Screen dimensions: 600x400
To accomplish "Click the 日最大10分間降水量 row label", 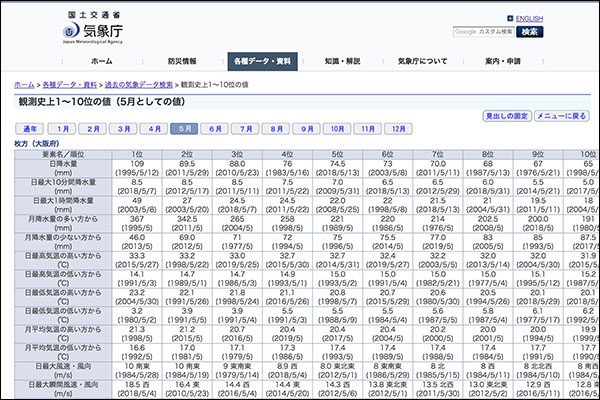I will 63,186.
